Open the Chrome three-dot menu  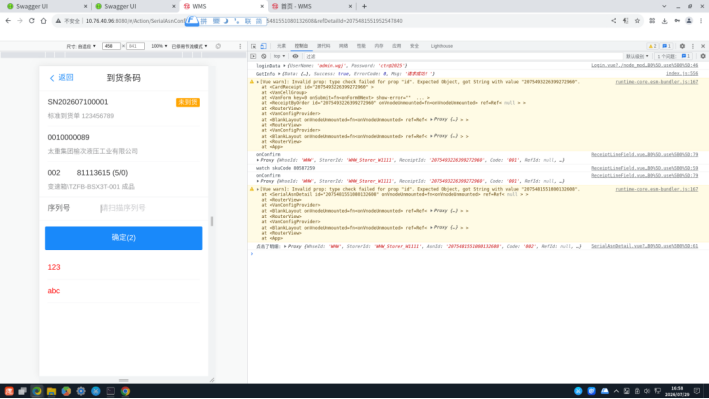[701, 21]
